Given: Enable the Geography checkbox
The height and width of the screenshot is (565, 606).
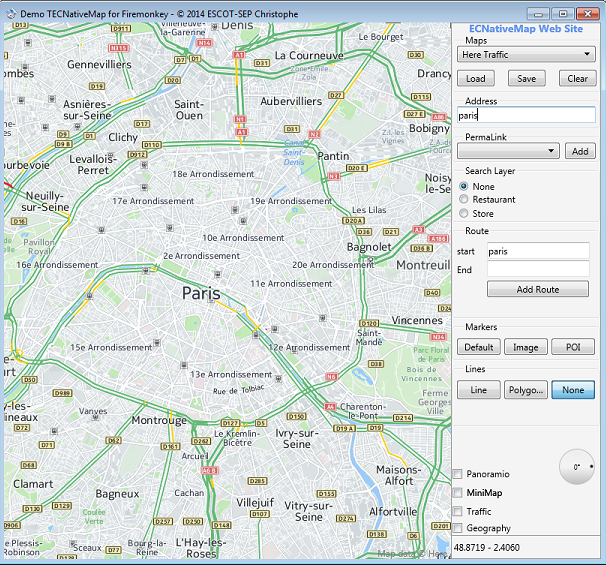Looking at the screenshot, I should click(x=458, y=528).
